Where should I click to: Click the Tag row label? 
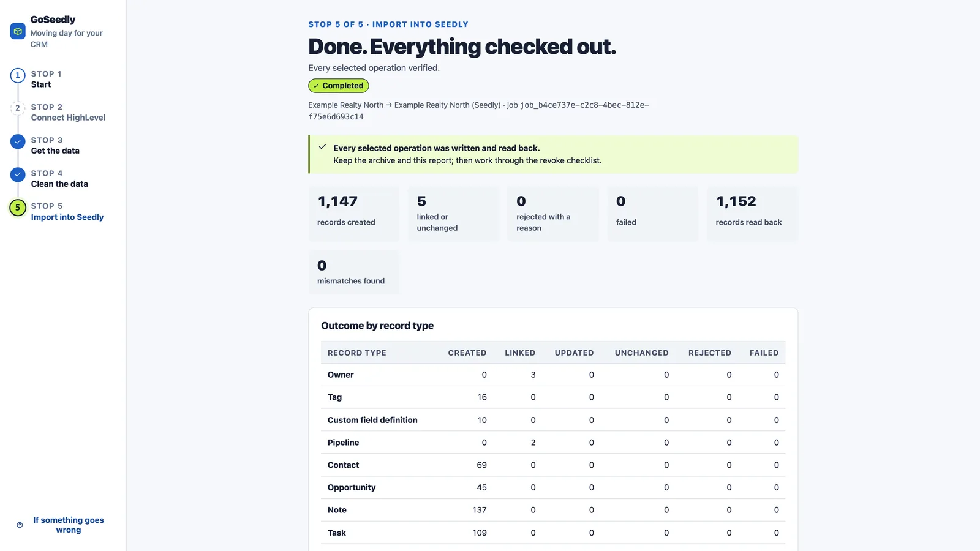pyautogui.click(x=334, y=397)
